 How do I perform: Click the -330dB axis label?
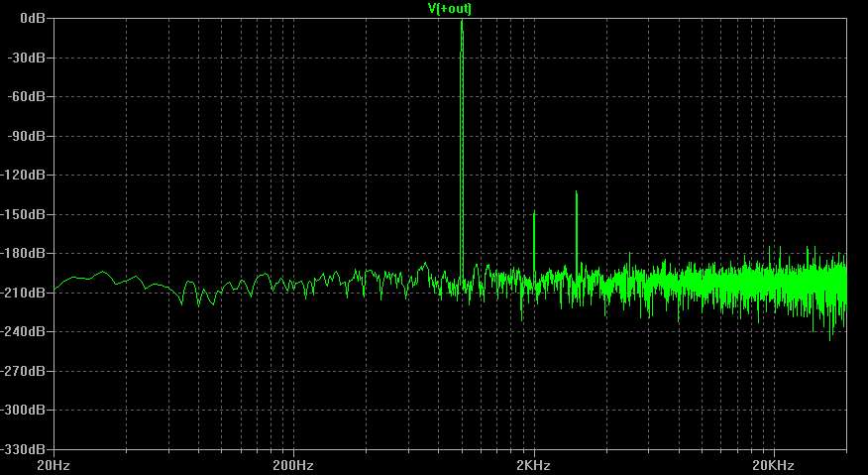coord(24,448)
